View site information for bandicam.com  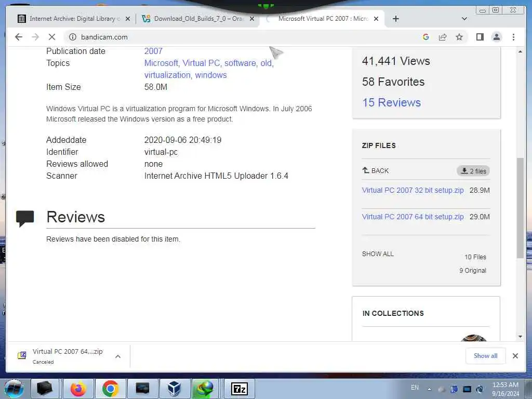tap(73, 37)
